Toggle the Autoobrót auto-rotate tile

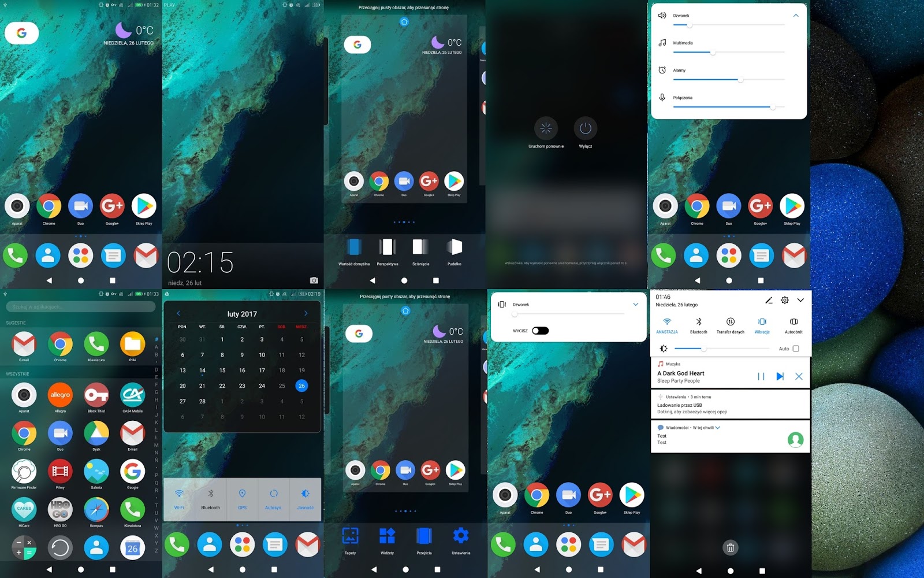coord(794,325)
